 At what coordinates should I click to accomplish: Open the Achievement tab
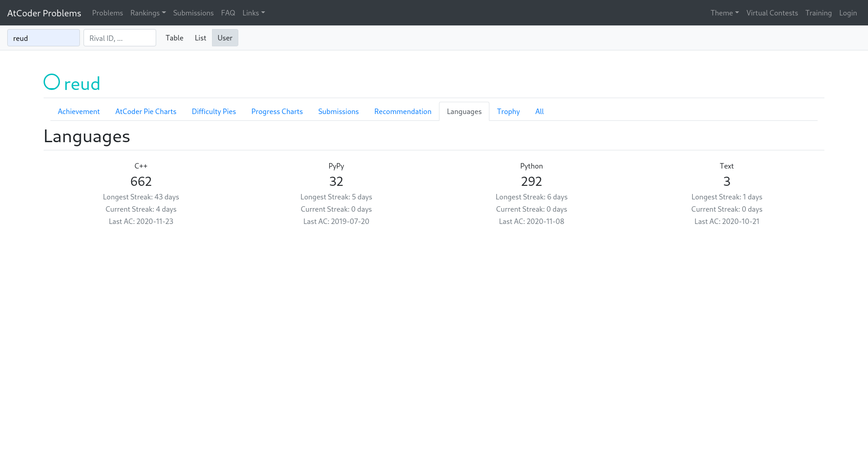[79, 111]
